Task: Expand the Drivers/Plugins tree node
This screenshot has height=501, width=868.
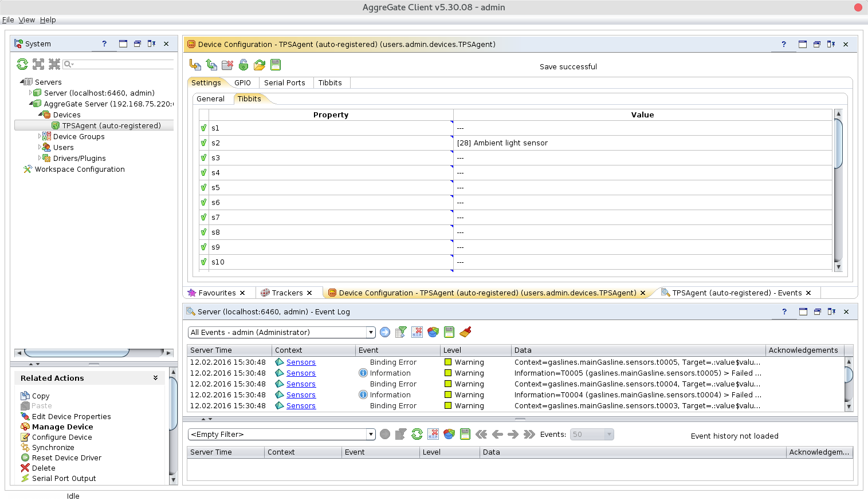Action: click(40, 158)
